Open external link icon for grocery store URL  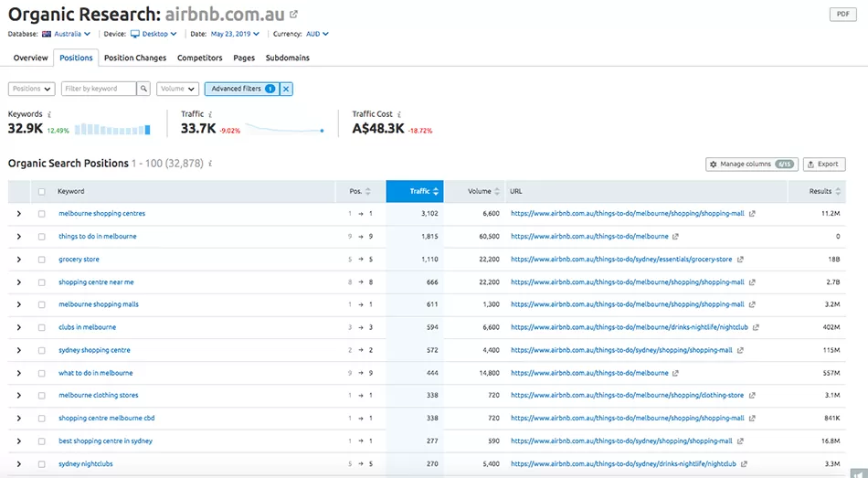click(740, 260)
